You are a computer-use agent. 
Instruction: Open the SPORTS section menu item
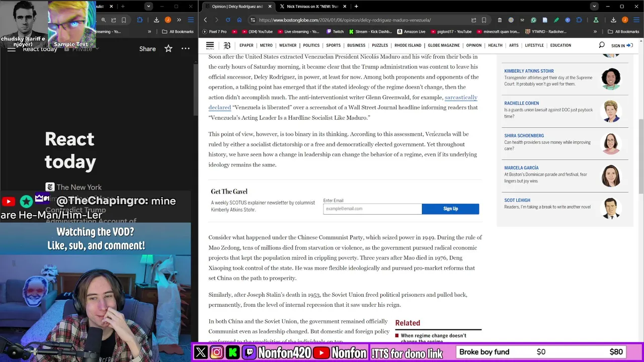(x=333, y=45)
